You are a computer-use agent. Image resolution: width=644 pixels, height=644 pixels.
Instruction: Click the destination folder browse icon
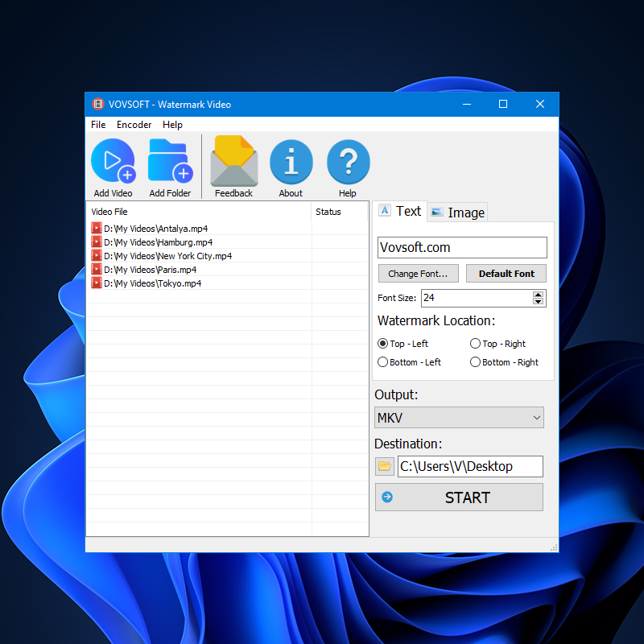tap(385, 466)
